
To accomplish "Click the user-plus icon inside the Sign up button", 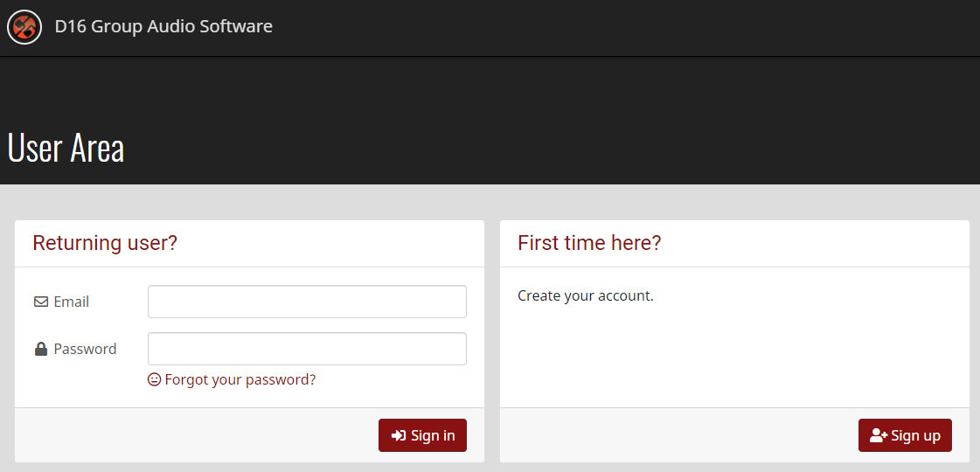I will point(879,436).
